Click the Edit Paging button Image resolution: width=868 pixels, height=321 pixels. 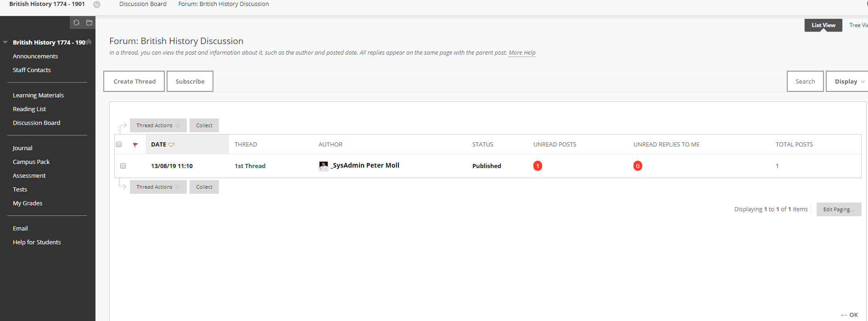(x=839, y=209)
